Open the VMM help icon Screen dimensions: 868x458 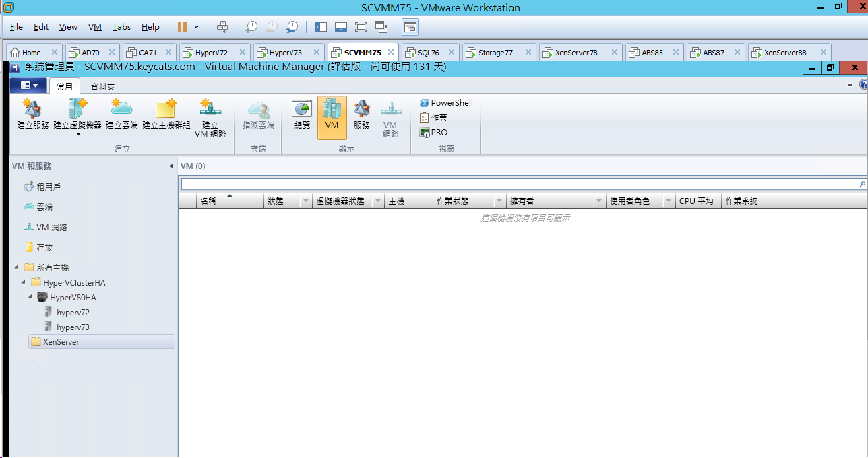863,85
